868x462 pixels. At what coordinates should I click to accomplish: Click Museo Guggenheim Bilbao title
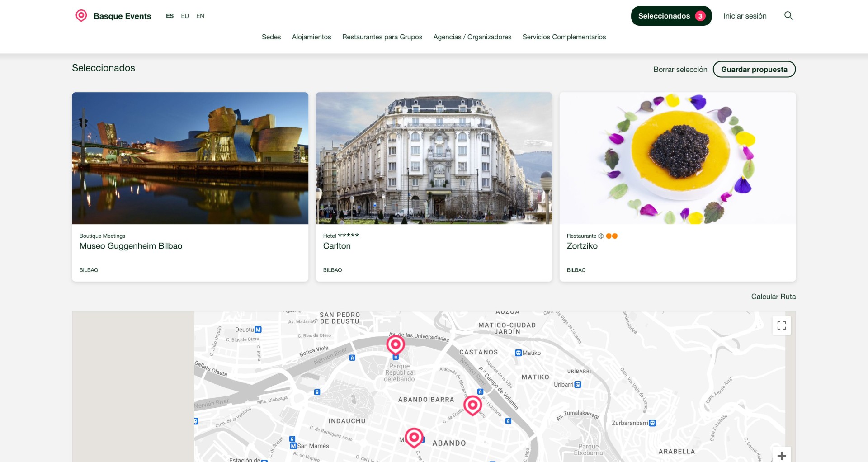pos(131,246)
